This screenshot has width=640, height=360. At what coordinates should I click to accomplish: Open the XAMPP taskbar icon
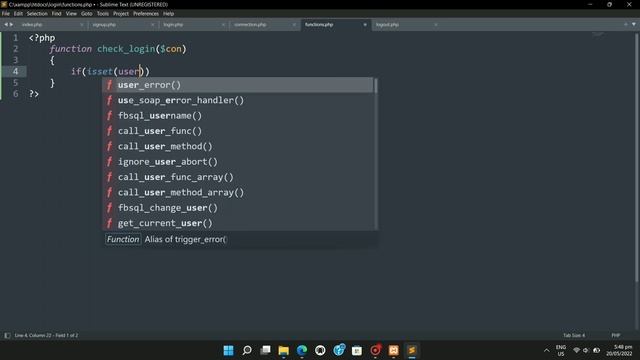(393, 350)
